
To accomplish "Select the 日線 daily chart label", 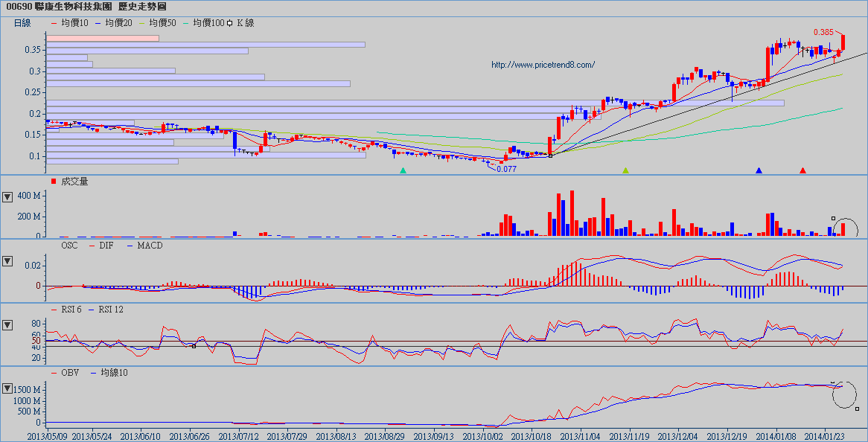I will point(22,23).
